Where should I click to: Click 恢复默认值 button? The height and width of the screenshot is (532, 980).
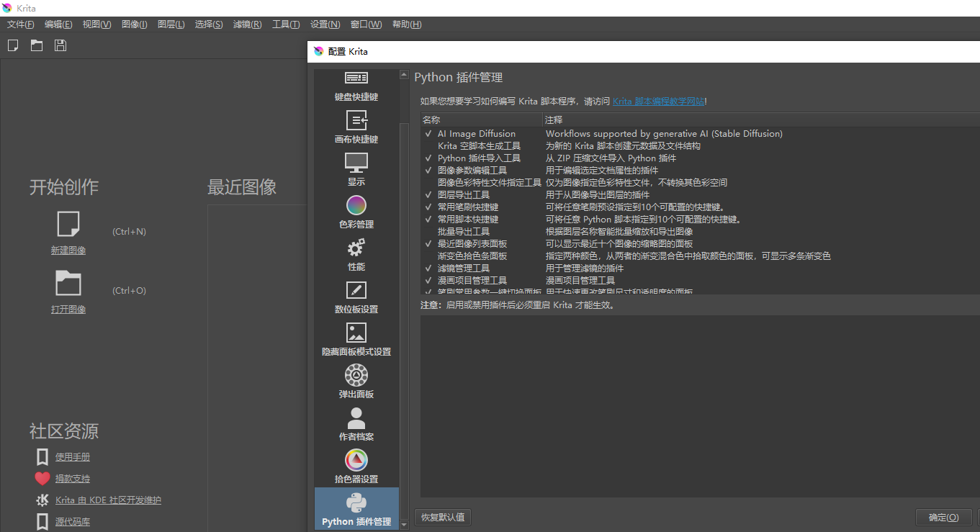coord(443,517)
